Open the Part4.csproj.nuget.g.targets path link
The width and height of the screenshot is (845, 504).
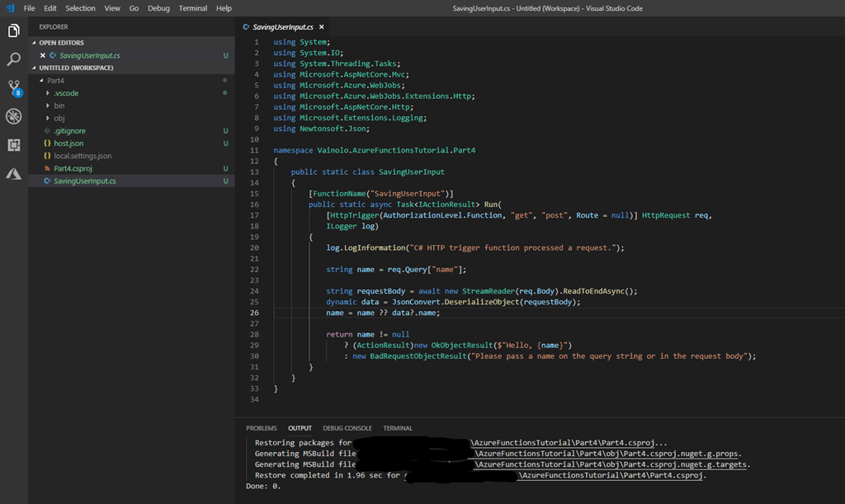tap(610, 464)
